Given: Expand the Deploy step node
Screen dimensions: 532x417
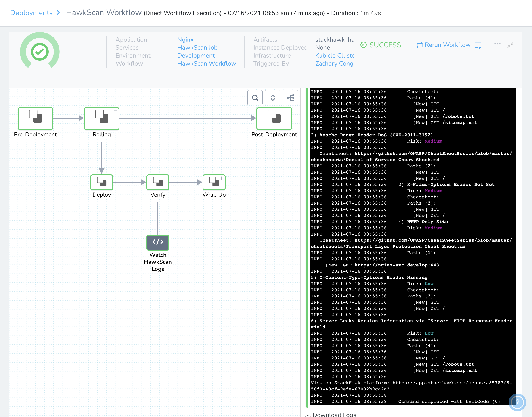Looking at the screenshot, I should click(x=109, y=178).
